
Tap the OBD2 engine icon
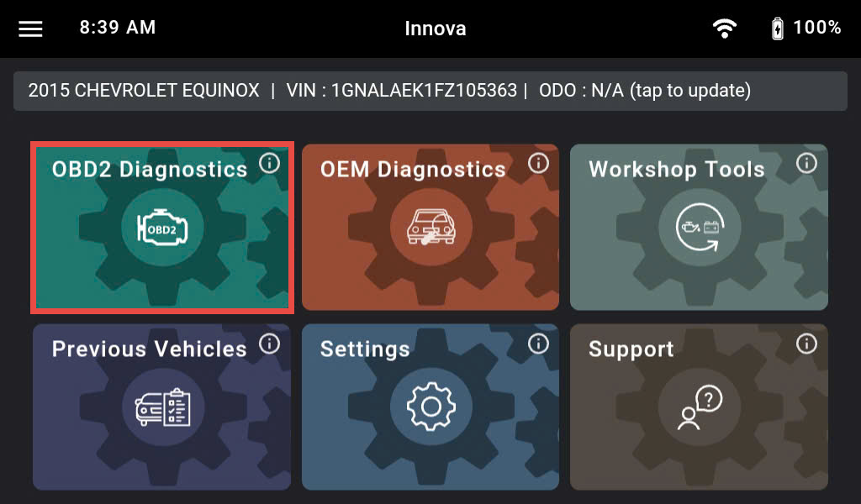click(162, 228)
